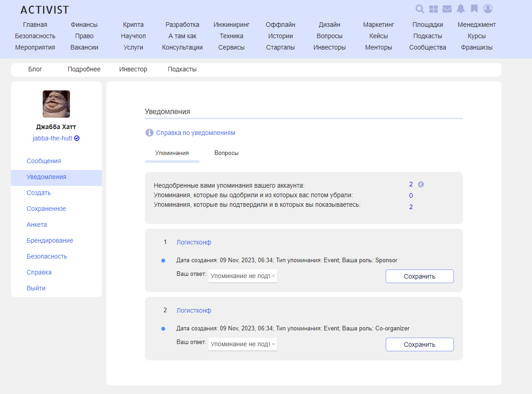Open the user profile icon in header
532x394 pixels.
click(488, 9)
